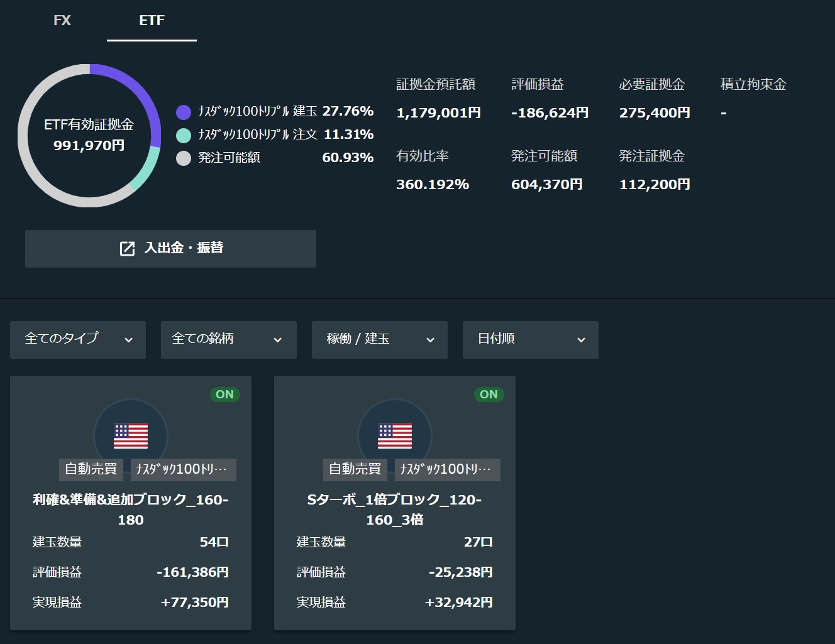Toggle ON switch of 利確&準備&追加ブロック card
The width and height of the screenshot is (835, 644).
click(x=224, y=395)
